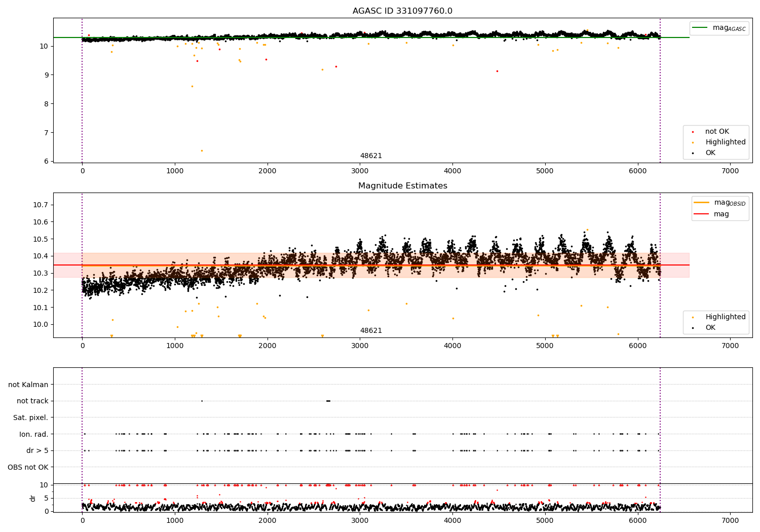Click the 'not track' data marker cluster near 2650
Viewport: 760px width, 532px height.
point(328,401)
